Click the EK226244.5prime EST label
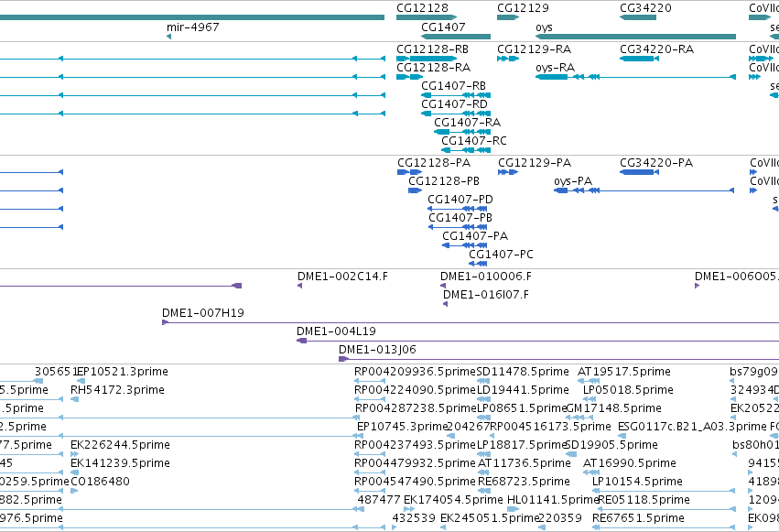The height and width of the screenshot is (532, 779). point(120,445)
